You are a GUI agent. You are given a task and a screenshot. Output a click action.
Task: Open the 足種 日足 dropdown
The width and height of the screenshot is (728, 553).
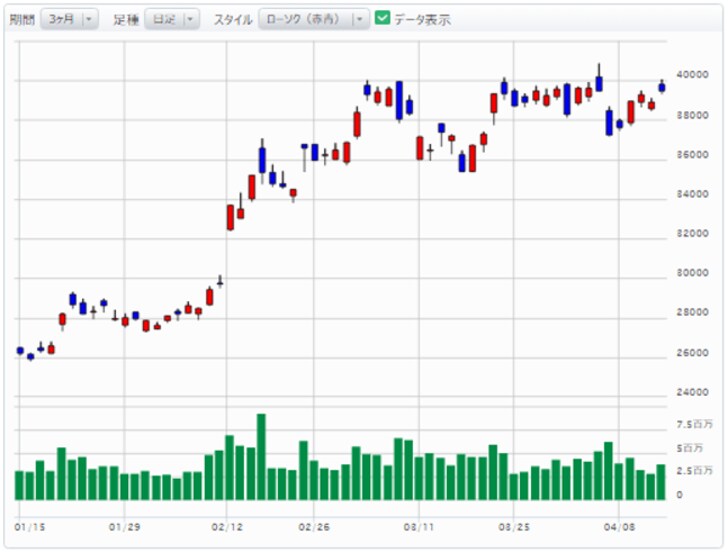[x=172, y=19]
